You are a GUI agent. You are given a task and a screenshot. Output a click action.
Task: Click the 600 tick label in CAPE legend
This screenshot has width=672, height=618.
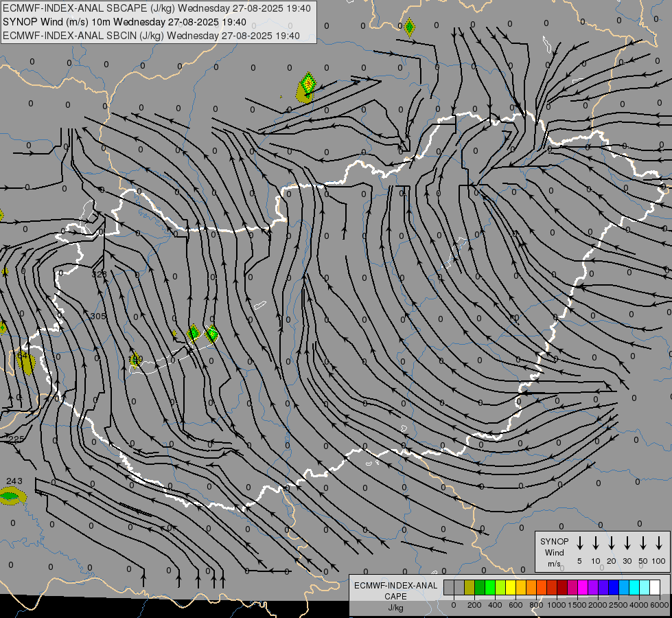(515, 605)
